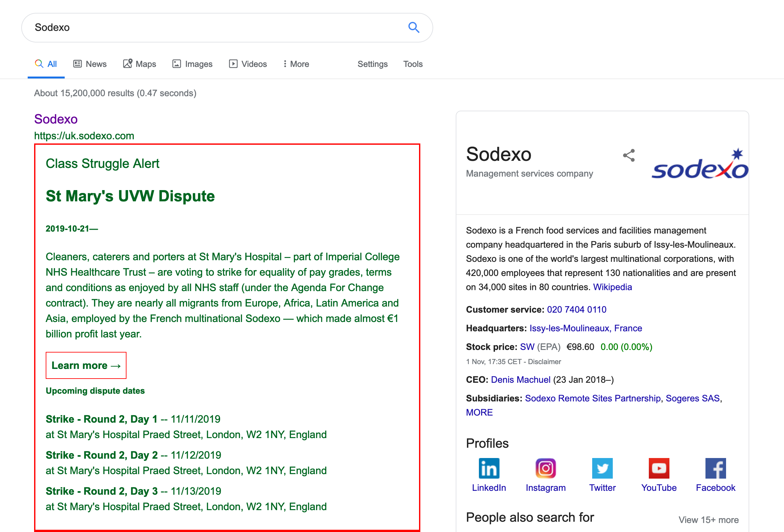Open the Settings menu
Screen dimensions: 784x532
pos(372,64)
